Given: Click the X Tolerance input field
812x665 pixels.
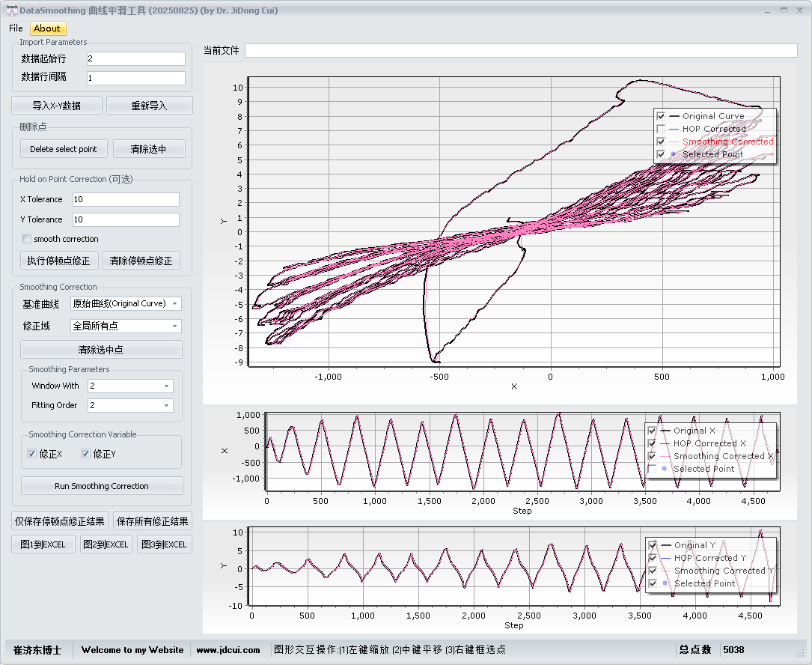Looking at the screenshot, I should [126, 200].
